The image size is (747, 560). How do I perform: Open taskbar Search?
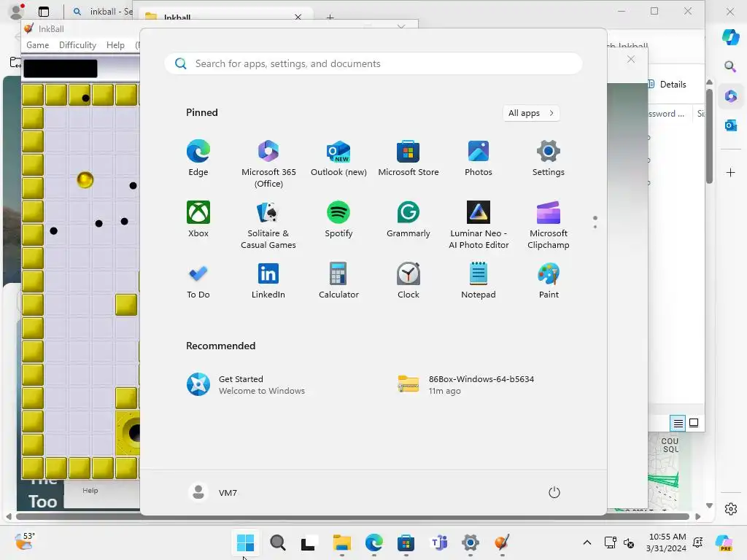pyautogui.click(x=278, y=542)
